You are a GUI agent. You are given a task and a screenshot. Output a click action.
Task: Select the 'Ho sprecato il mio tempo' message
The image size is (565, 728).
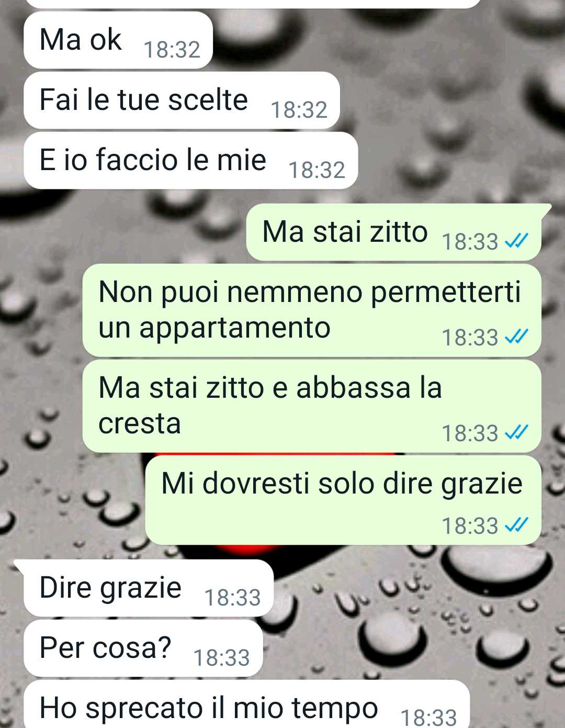point(247,704)
